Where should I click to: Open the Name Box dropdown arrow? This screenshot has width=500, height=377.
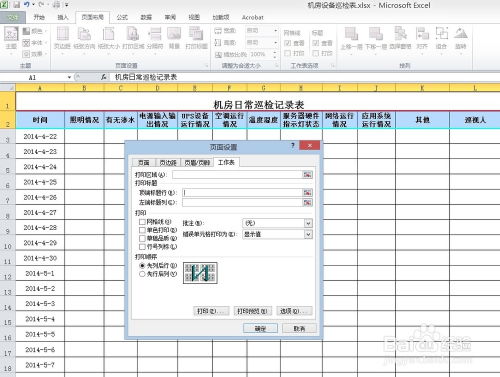tap(69, 77)
